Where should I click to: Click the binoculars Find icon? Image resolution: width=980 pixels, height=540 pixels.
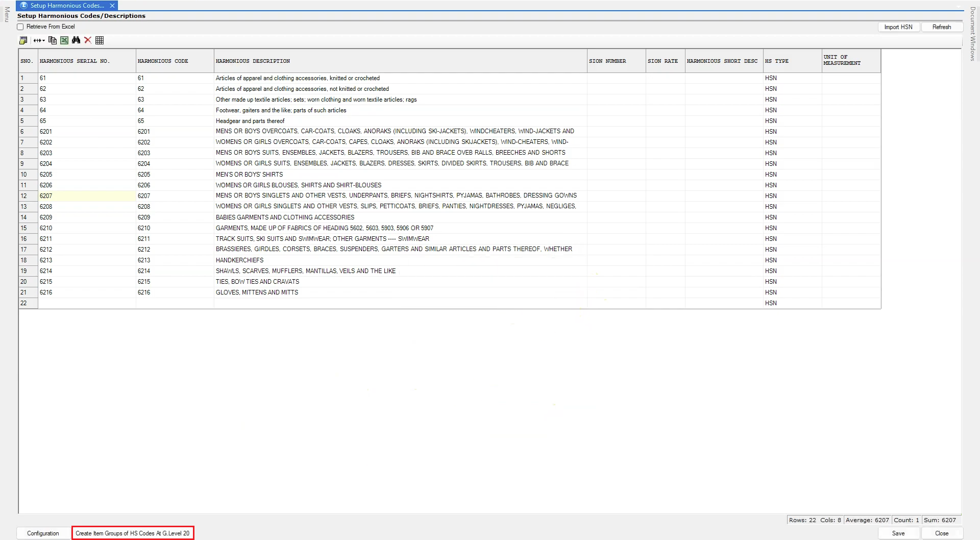click(x=76, y=40)
